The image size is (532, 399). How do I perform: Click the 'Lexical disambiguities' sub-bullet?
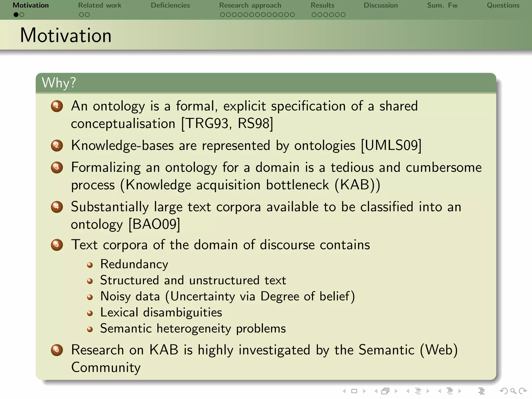point(161,312)
